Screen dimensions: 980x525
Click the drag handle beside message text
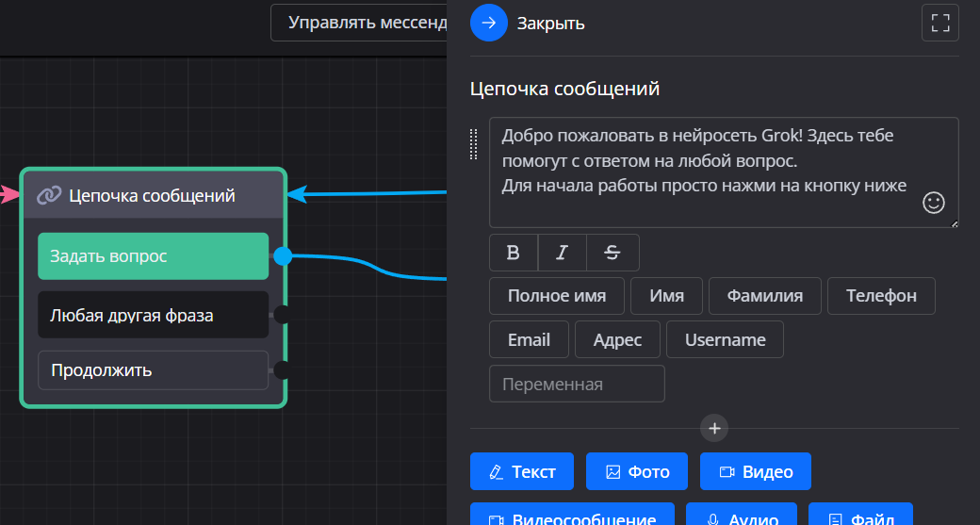(x=475, y=142)
